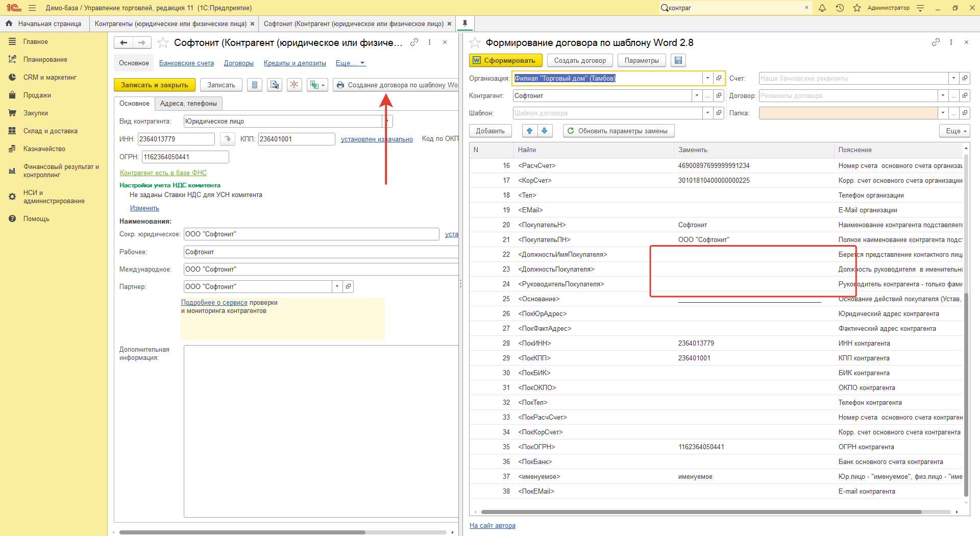Screen dimensions: 980x536
Task: Open favorites star in title bar
Action: tap(857, 8)
